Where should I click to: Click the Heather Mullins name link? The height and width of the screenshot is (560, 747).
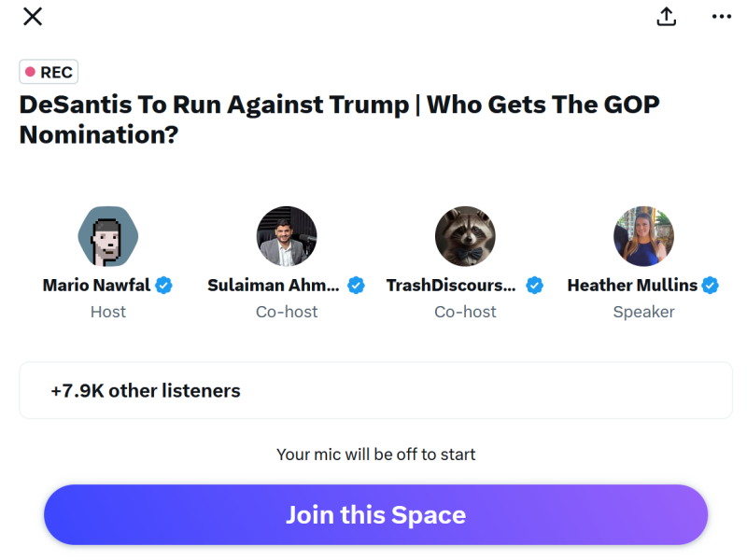[633, 286]
